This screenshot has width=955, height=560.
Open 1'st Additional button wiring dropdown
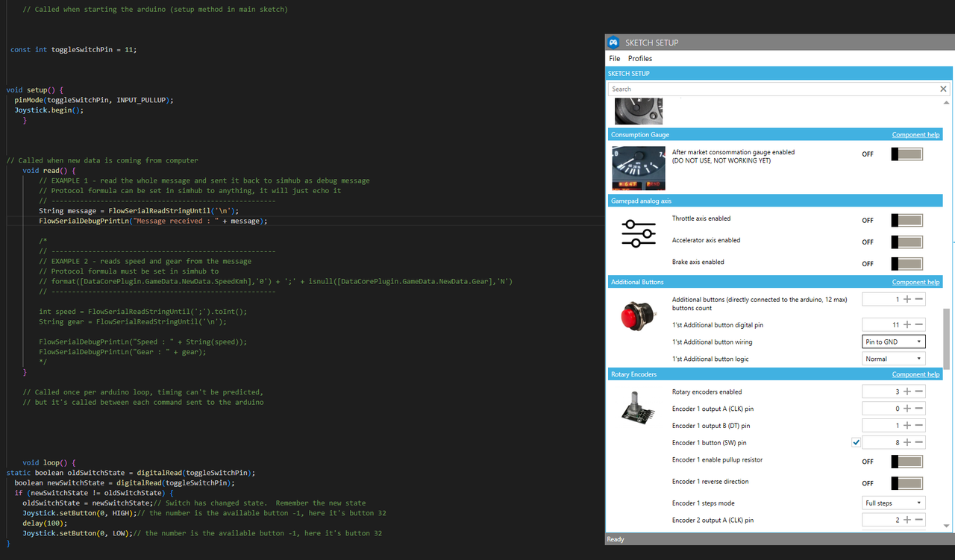pos(894,342)
